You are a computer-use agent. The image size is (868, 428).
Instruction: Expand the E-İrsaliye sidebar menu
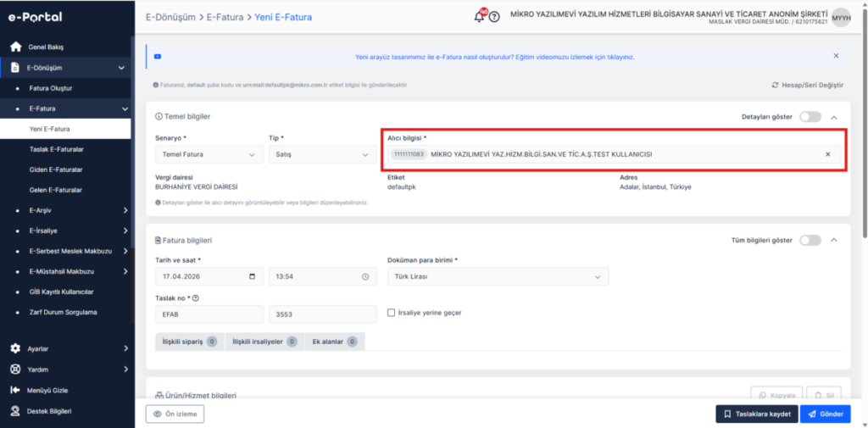click(125, 231)
